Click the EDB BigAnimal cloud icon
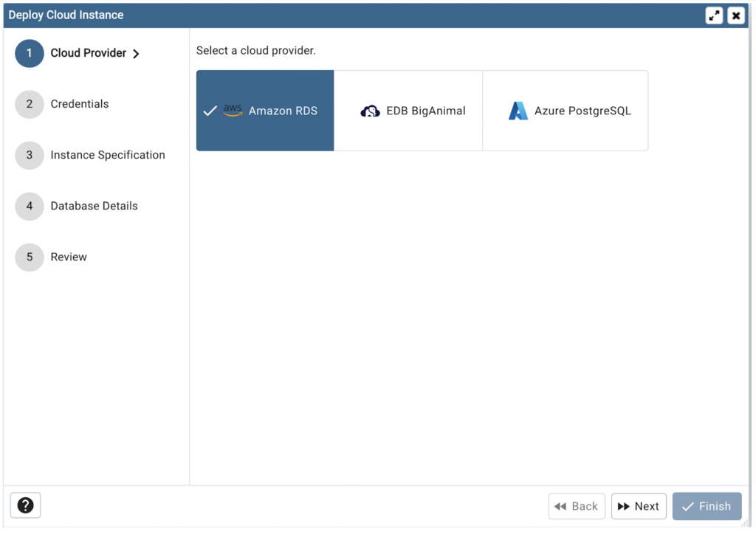 click(370, 111)
